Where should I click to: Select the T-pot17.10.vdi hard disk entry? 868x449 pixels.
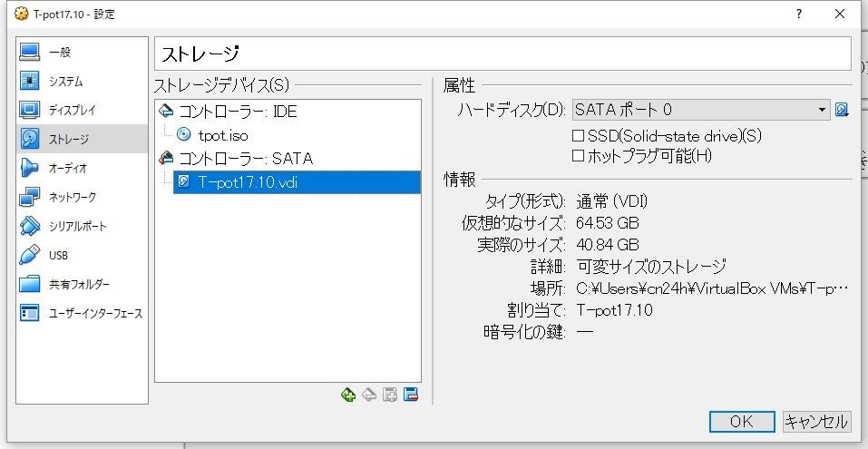pyautogui.click(x=297, y=181)
